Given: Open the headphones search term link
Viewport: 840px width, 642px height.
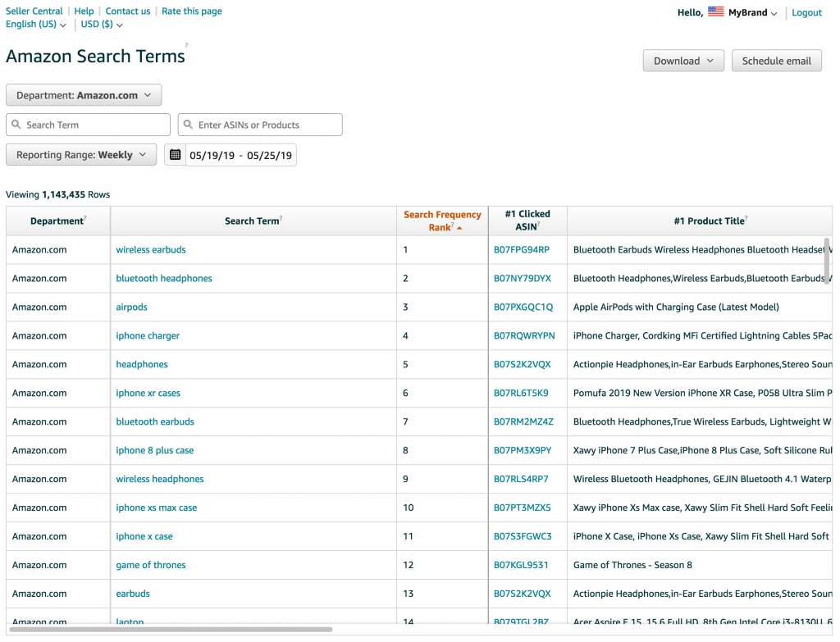Looking at the screenshot, I should point(142,364).
